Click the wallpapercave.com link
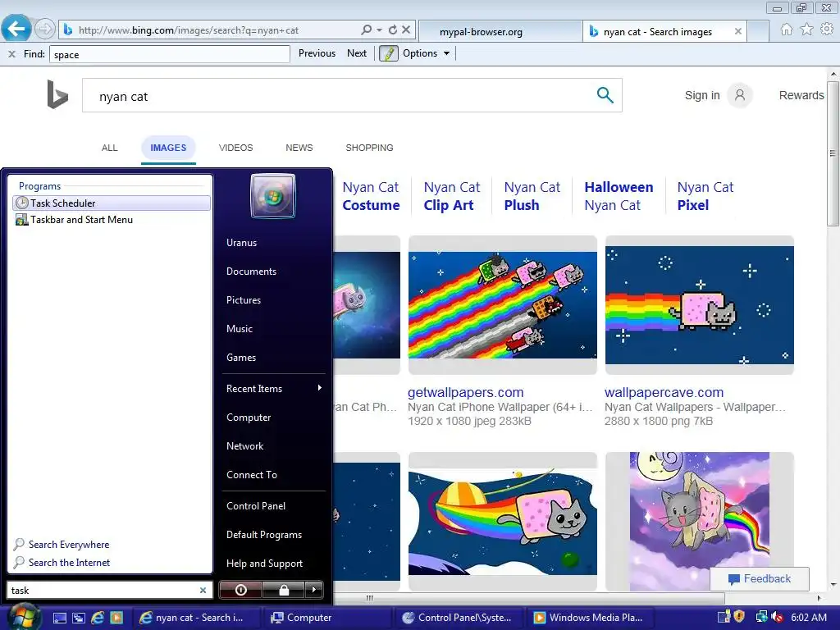Image resolution: width=840 pixels, height=630 pixels. point(664,392)
